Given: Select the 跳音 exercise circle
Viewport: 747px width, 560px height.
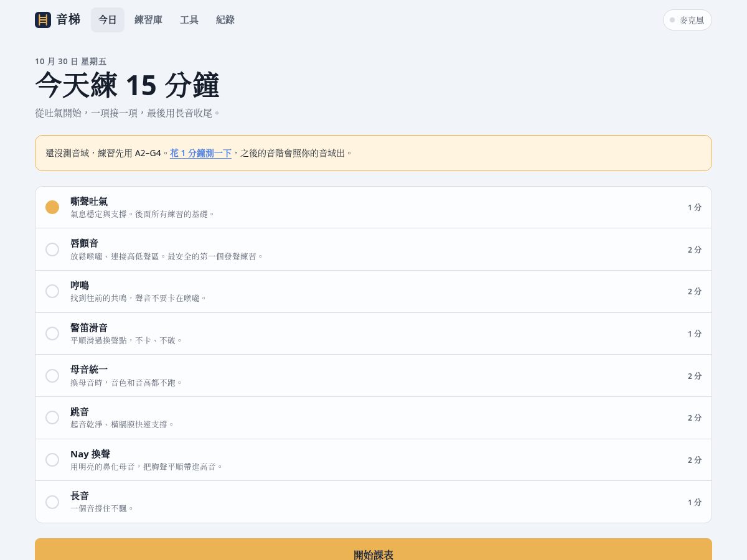Looking at the screenshot, I should click(x=52, y=418).
